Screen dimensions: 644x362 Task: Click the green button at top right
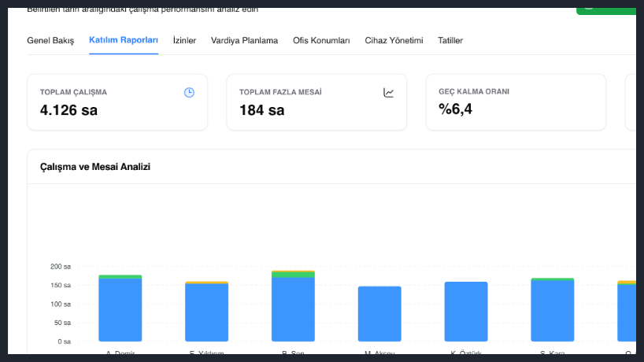point(606,11)
